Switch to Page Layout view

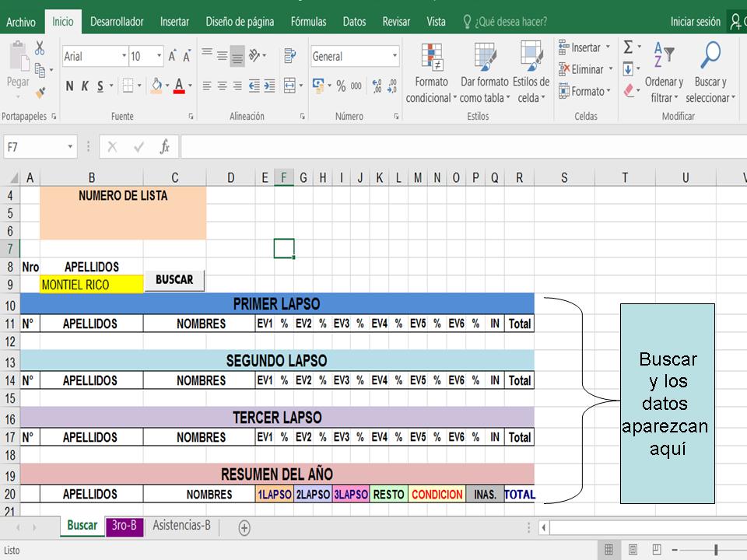(633, 550)
